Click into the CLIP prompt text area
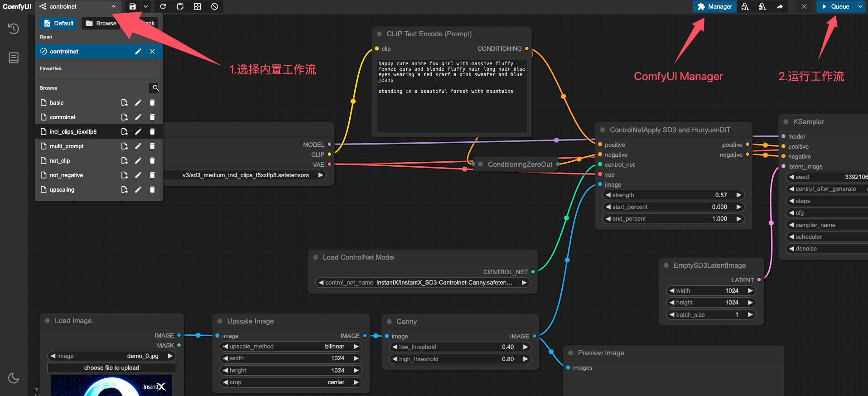868x396 pixels. pyautogui.click(x=452, y=95)
